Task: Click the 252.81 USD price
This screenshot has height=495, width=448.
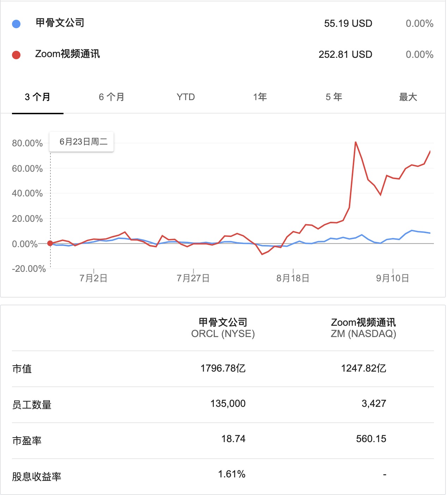Action: coord(345,55)
